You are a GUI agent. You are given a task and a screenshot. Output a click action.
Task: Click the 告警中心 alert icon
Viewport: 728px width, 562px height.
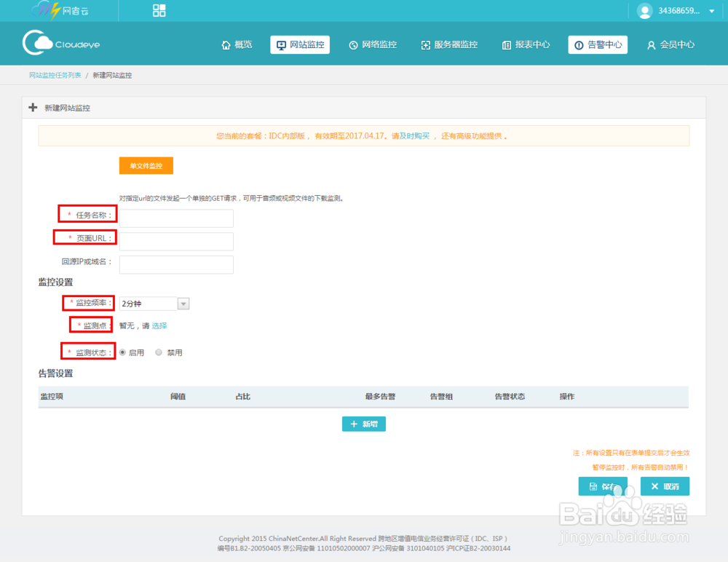579,44
